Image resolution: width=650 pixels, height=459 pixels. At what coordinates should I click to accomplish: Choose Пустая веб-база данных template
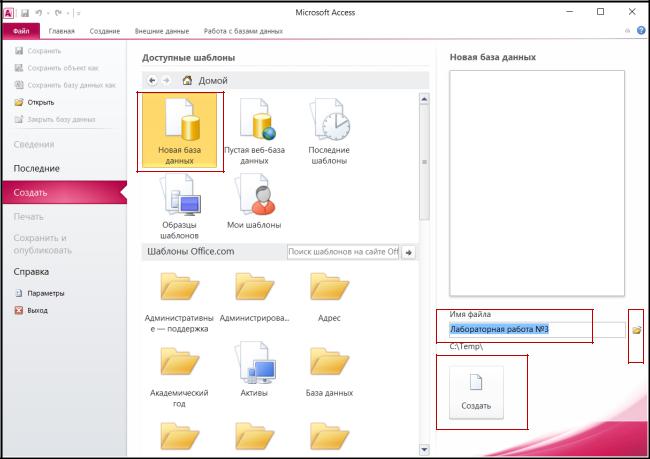pos(254,132)
